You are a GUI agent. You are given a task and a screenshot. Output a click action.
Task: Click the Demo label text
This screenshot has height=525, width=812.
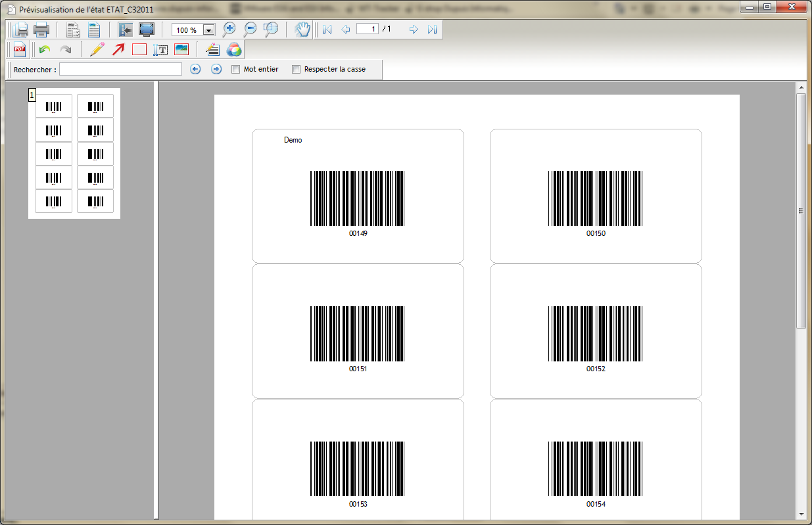pyautogui.click(x=293, y=140)
